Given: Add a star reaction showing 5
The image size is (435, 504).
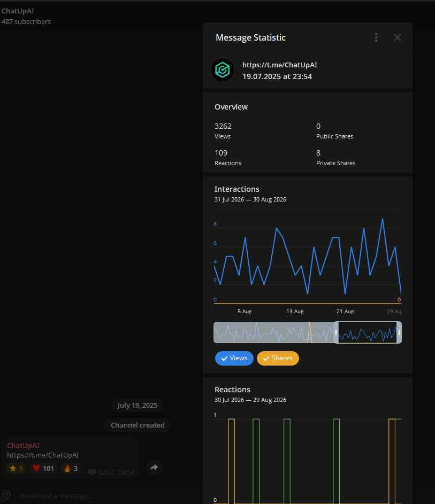Looking at the screenshot, I should pos(16,468).
